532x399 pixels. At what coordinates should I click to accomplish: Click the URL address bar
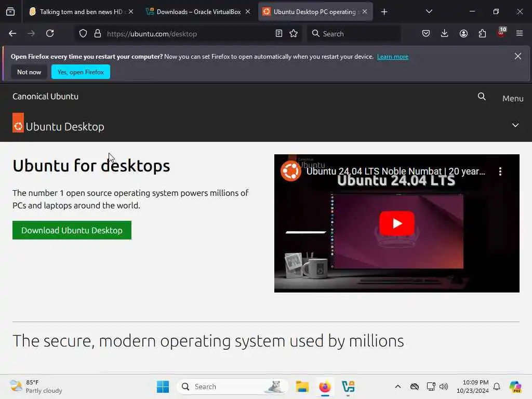(x=188, y=34)
